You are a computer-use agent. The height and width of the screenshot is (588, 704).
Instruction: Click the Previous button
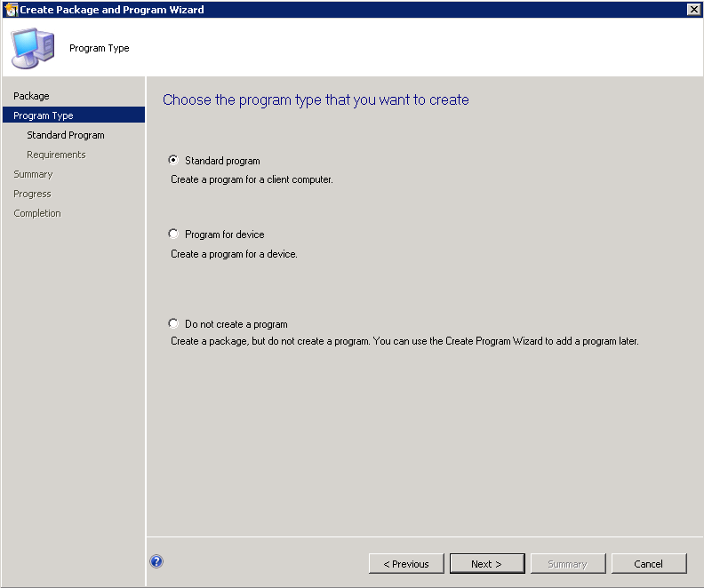click(x=406, y=563)
